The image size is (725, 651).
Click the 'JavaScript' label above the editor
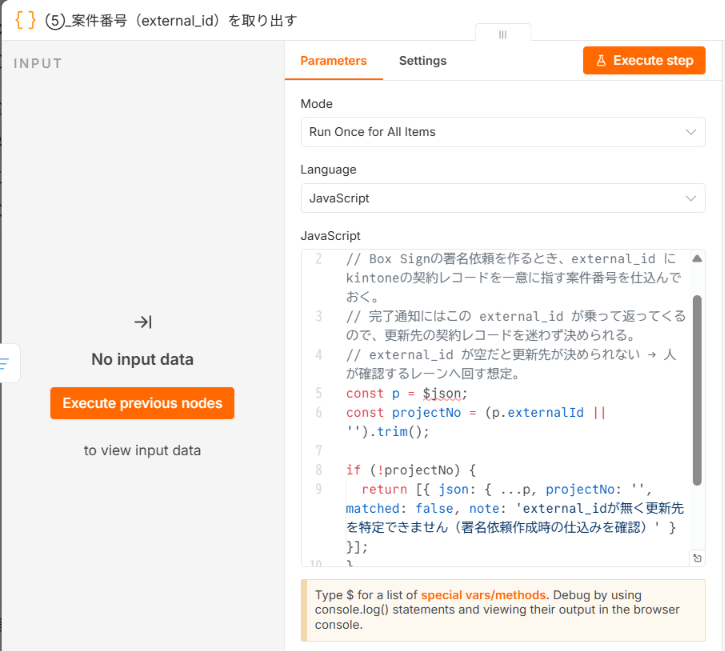(330, 236)
